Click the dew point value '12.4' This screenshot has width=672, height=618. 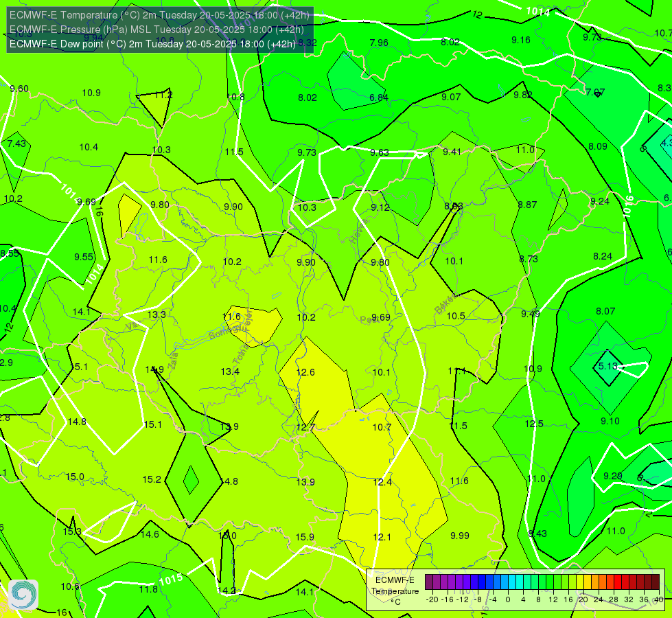pos(382,482)
